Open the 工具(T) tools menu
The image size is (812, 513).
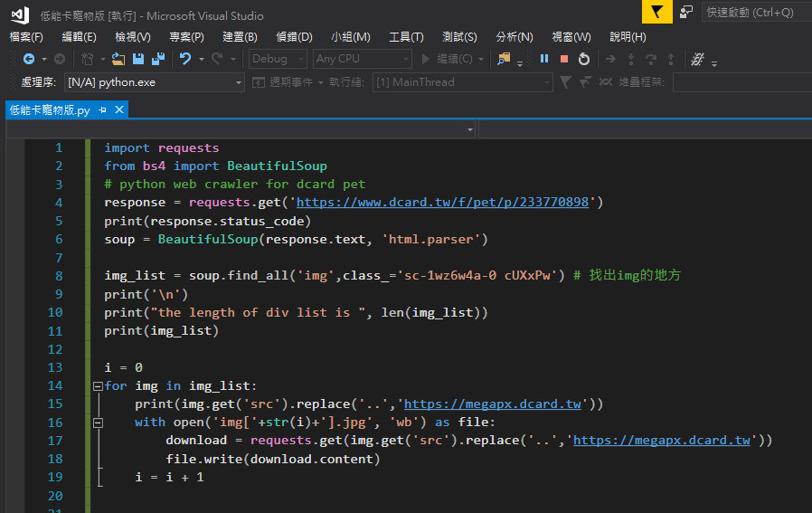pos(406,37)
